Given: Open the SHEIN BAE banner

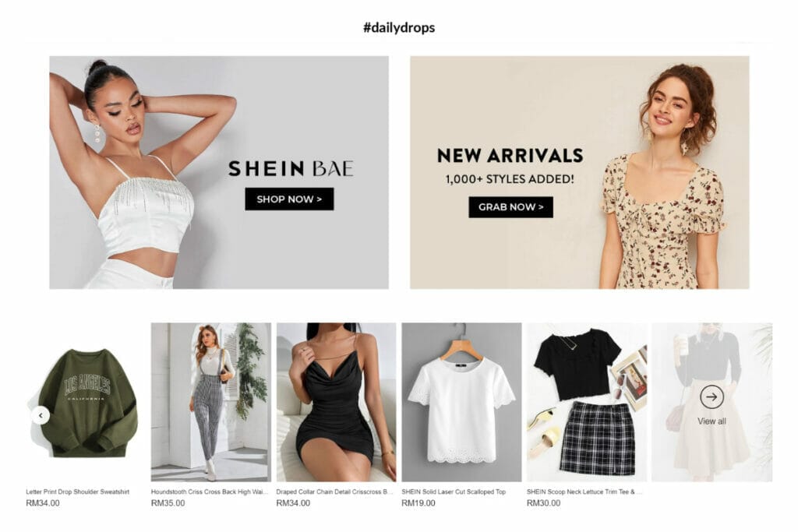Looking at the screenshot, I should (219, 172).
